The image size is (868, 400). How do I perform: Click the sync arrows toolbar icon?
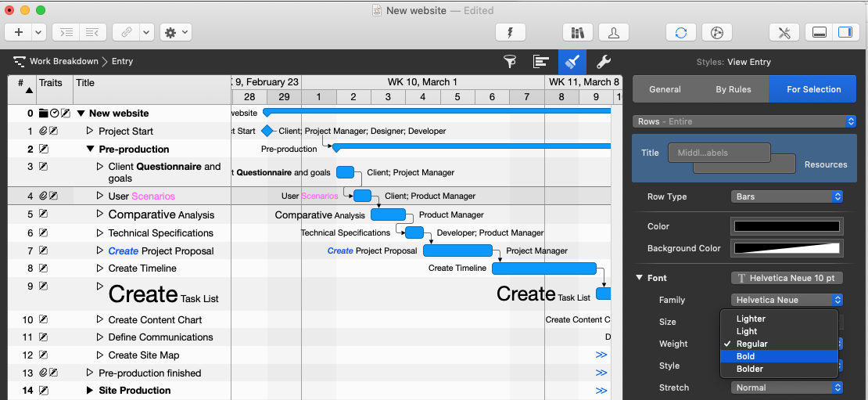(x=681, y=32)
